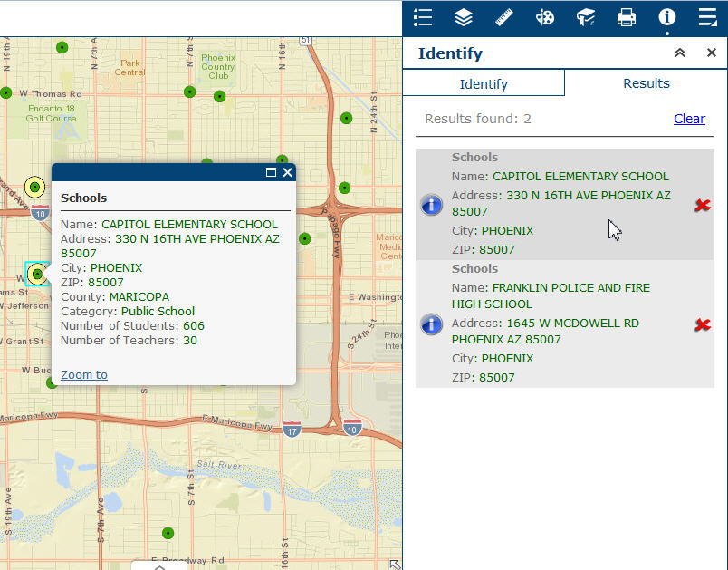Open the Draw palette tool
This screenshot has width=728, height=570.
tap(545, 17)
